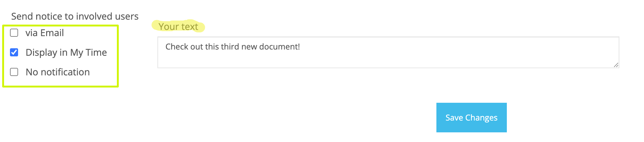Click the word "notification" in the checkbox label
The height and width of the screenshot is (142, 644).
point(65,72)
